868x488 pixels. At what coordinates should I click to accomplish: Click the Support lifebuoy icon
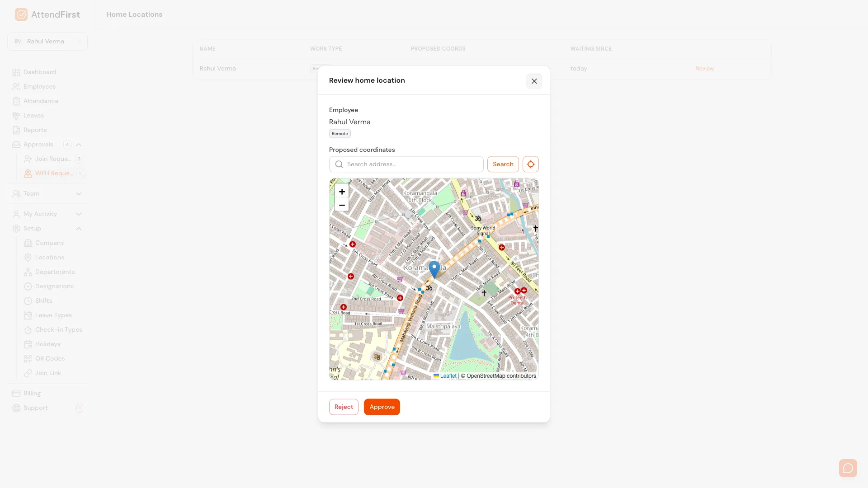click(x=16, y=408)
